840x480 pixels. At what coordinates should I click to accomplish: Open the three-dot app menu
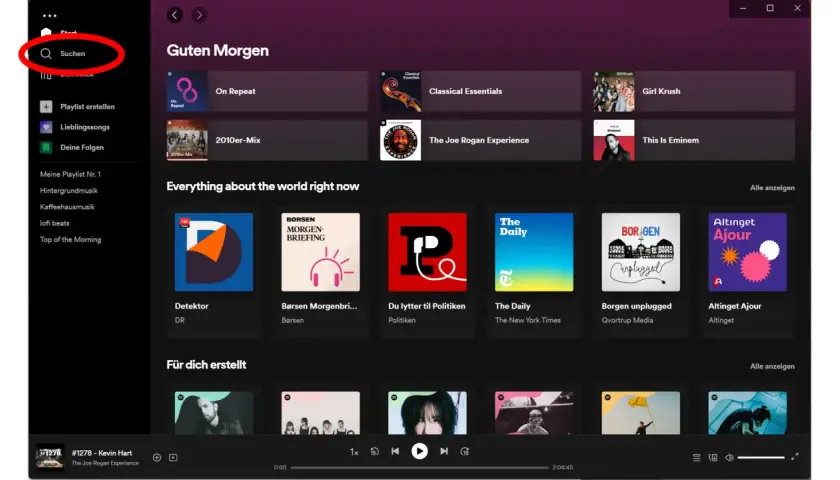(x=50, y=16)
